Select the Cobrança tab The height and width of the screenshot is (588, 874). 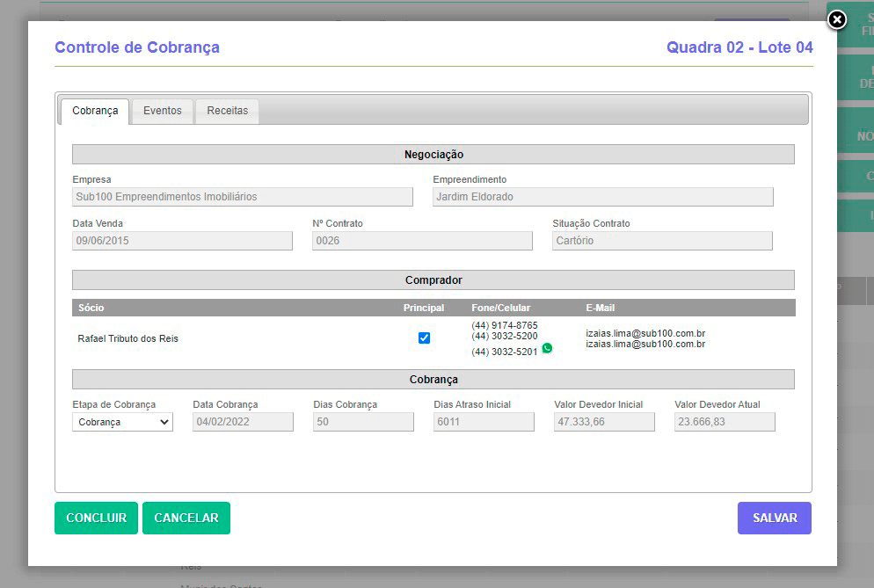[x=94, y=111]
